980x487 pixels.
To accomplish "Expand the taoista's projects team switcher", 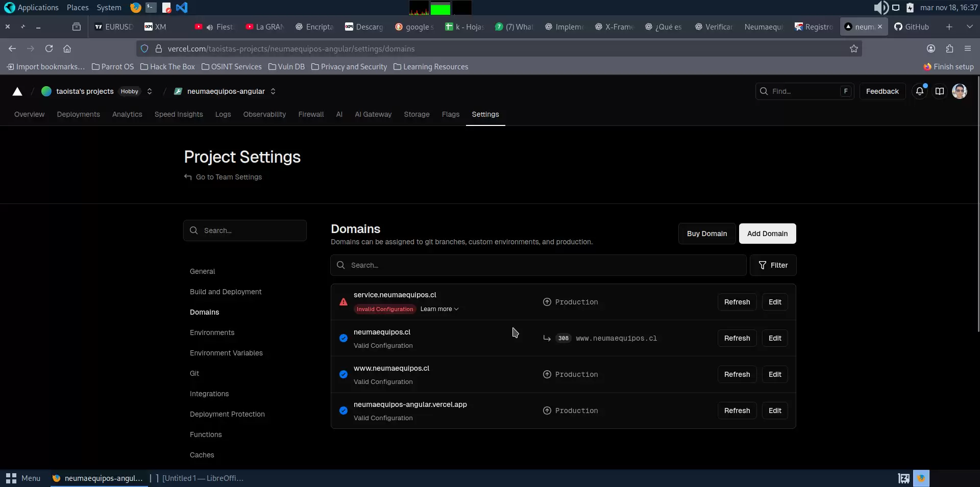I will 150,91.
